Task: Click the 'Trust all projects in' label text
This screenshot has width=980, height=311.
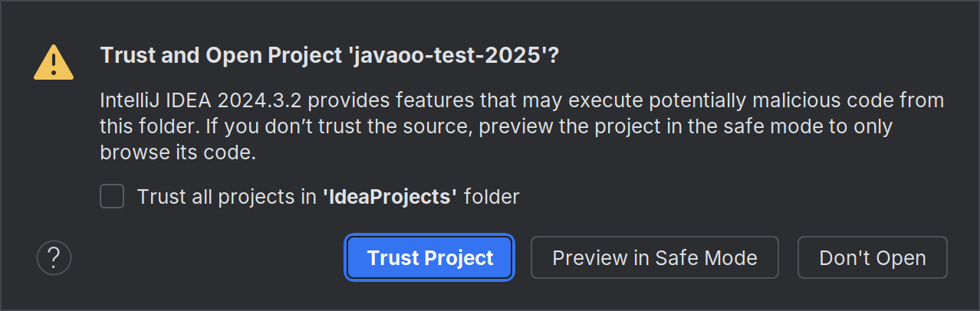Action: (227, 197)
